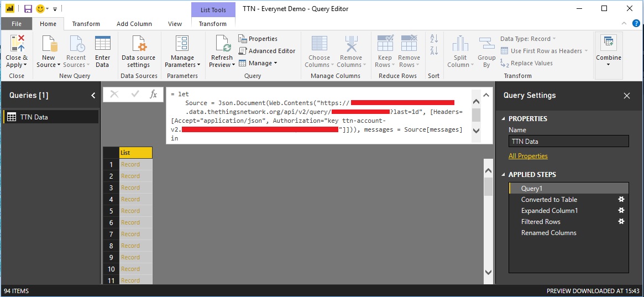Close the Query Settings pane
Image resolution: width=644 pixels, height=297 pixels.
(x=627, y=96)
